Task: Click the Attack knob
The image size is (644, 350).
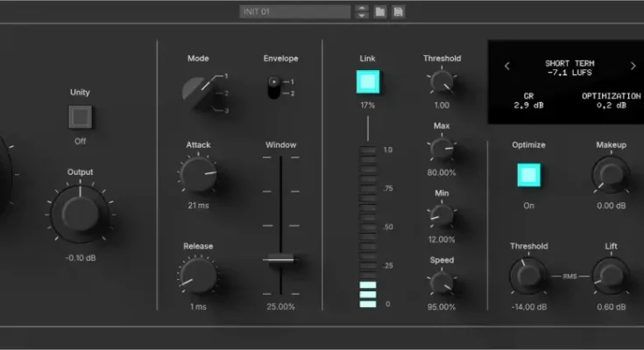Action: (197, 174)
